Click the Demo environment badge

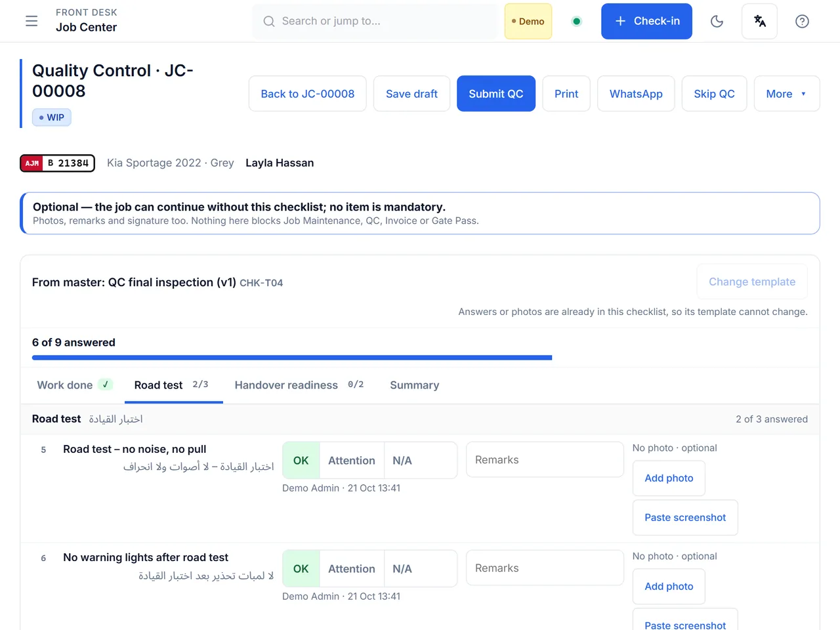pos(528,21)
